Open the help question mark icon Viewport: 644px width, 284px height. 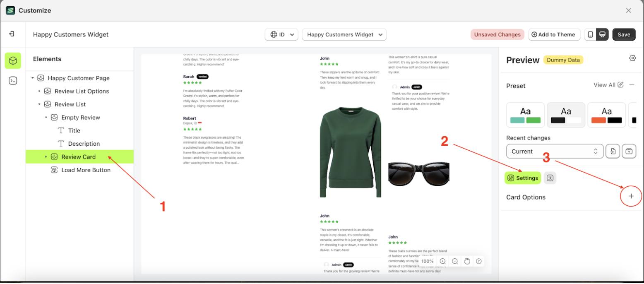[479, 261]
